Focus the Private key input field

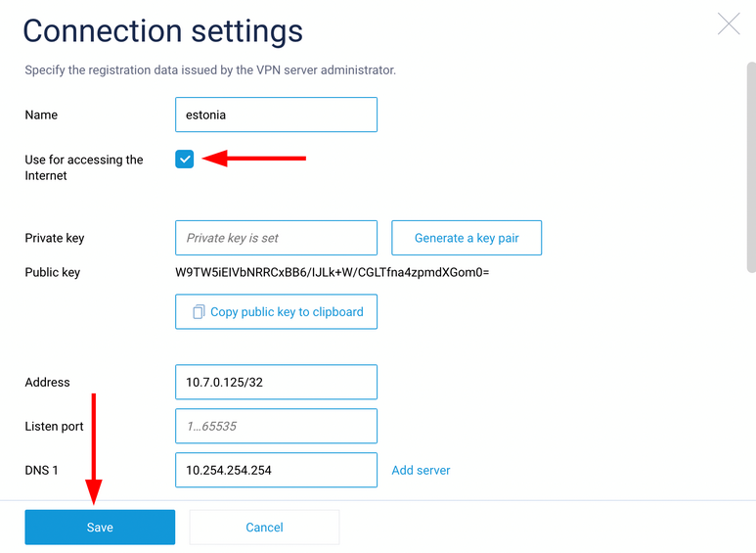click(276, 238)
